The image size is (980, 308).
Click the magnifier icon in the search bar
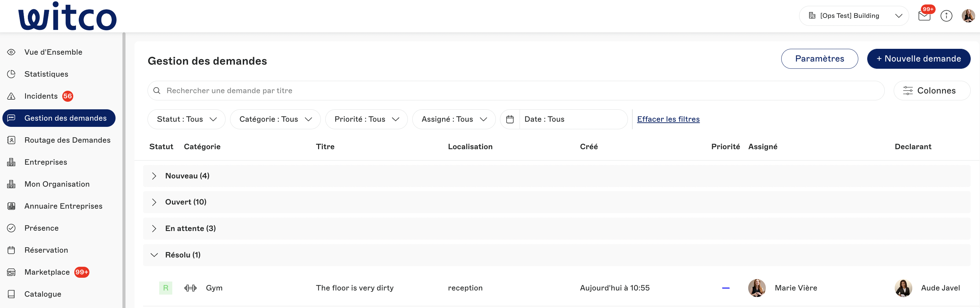(x=157, y=90)
